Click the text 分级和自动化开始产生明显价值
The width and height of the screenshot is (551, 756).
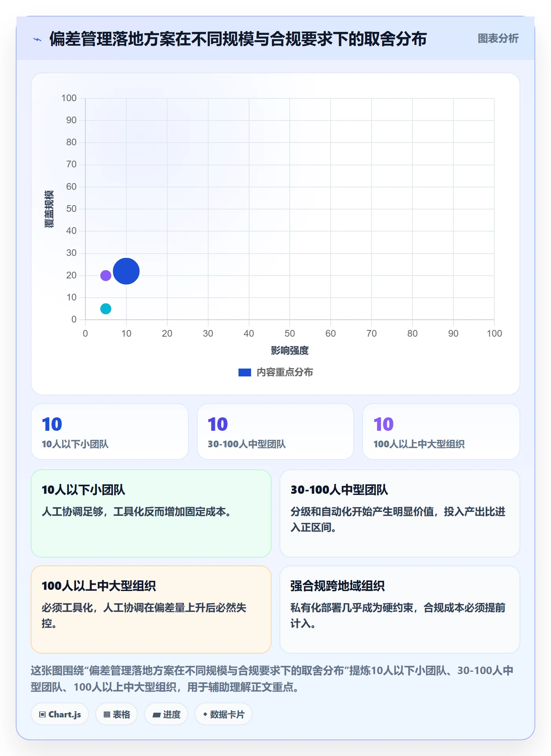pos(362,511)
